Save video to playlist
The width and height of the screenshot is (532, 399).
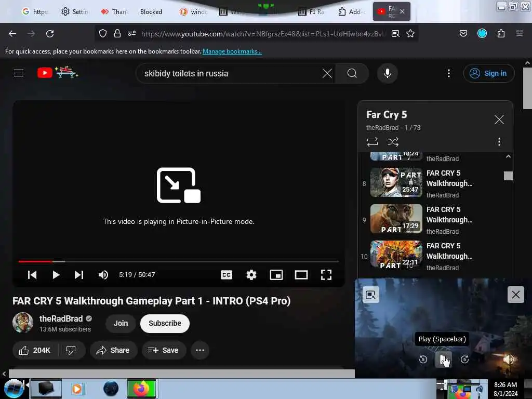pyautogui.click(x=164, y=350)
